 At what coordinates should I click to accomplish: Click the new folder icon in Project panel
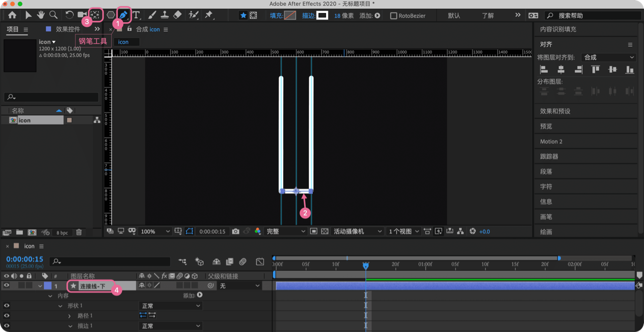(19, 232)
